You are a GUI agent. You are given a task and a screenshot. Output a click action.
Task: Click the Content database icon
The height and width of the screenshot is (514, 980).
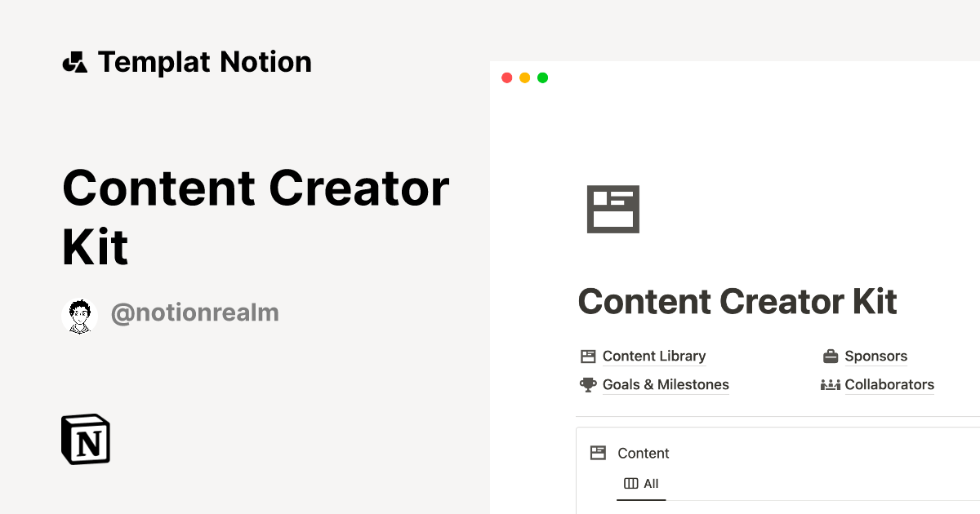pyautogui.click(x=599, y=453)
